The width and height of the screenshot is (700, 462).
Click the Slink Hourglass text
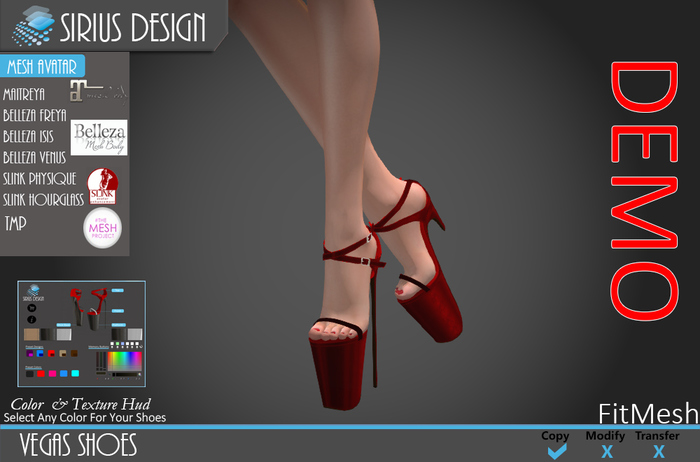43,200
